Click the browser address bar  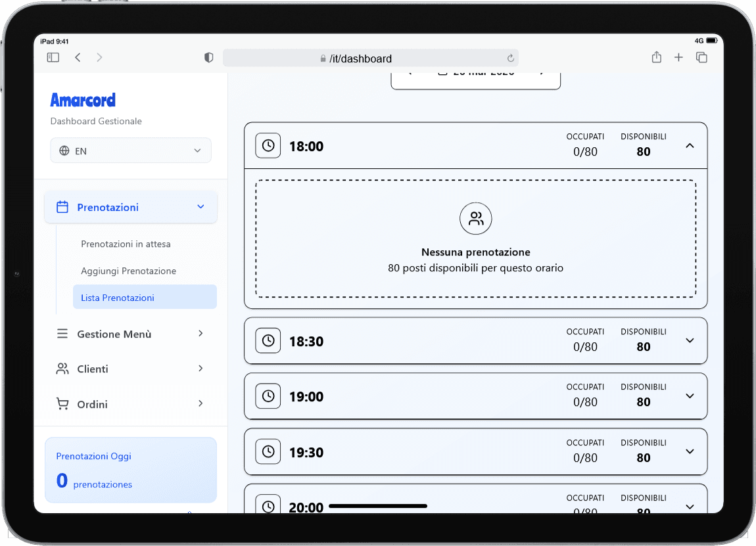tap(370, 58)
